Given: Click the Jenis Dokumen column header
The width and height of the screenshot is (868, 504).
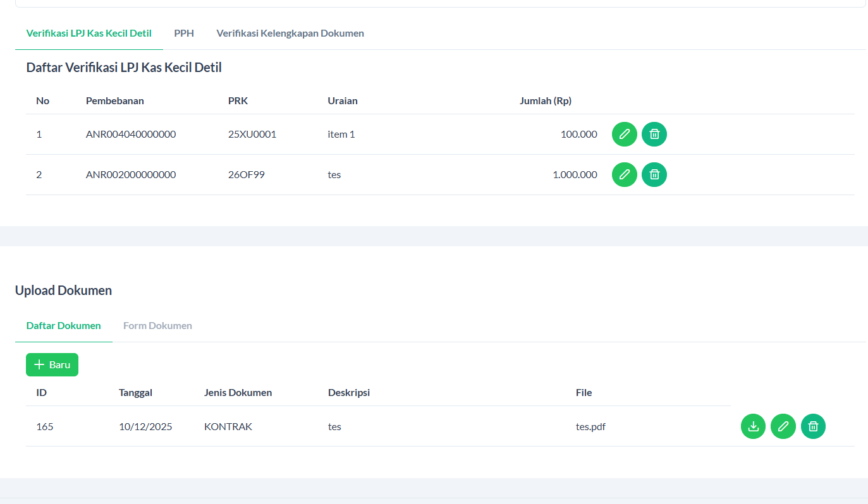Looking at the screenshot, I should [238, 392].
